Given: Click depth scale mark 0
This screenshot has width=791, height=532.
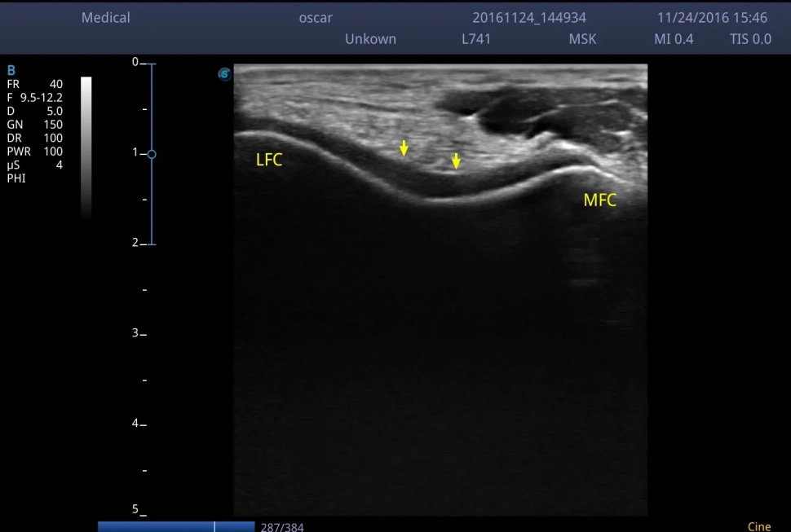Looking at the screenshot, I should tap(135, 62).
